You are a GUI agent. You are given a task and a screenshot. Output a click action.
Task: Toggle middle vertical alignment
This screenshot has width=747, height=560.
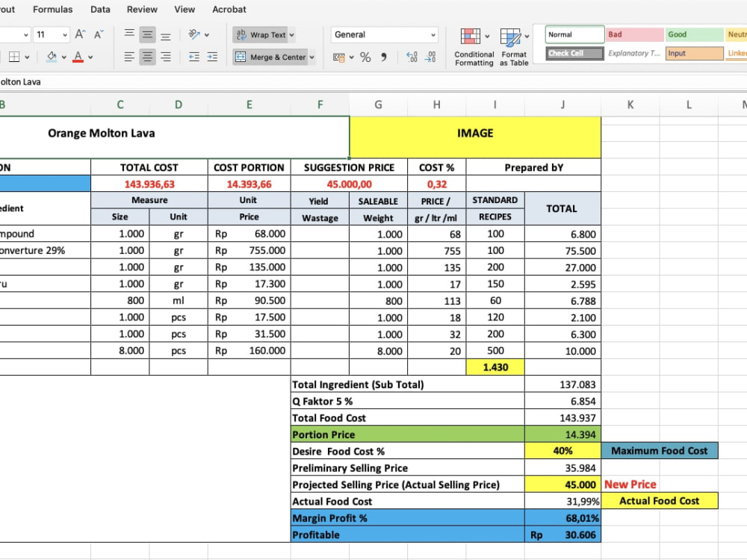147,34
